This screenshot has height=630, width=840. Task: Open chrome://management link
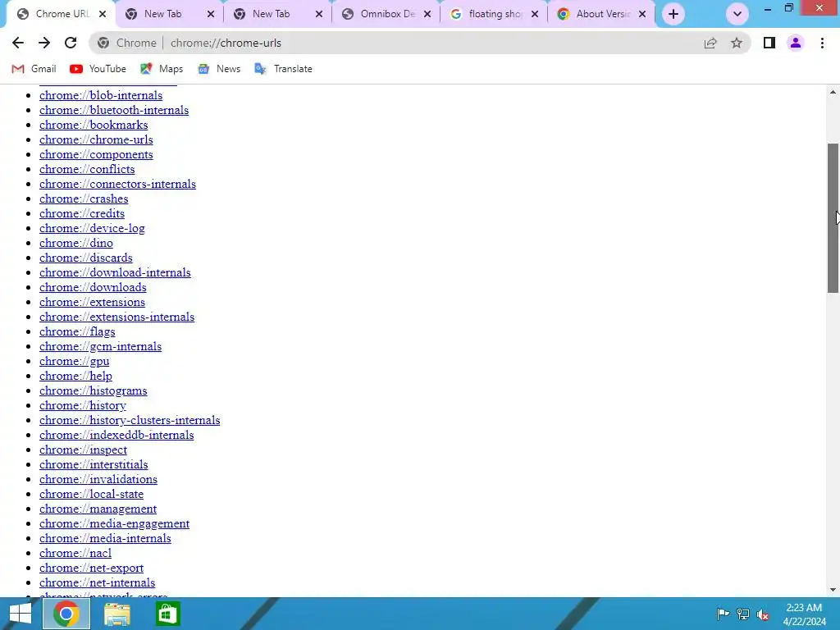coord(98,509)
